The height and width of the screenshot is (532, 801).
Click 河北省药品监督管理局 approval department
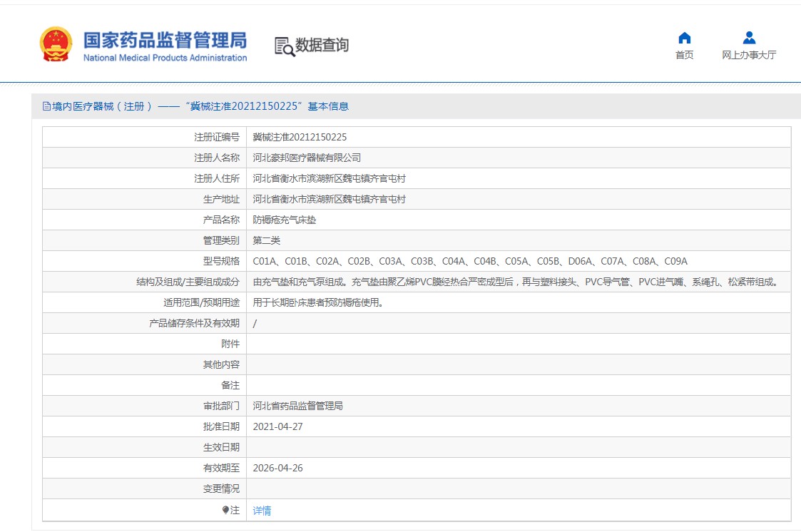(x=298, y=406)
